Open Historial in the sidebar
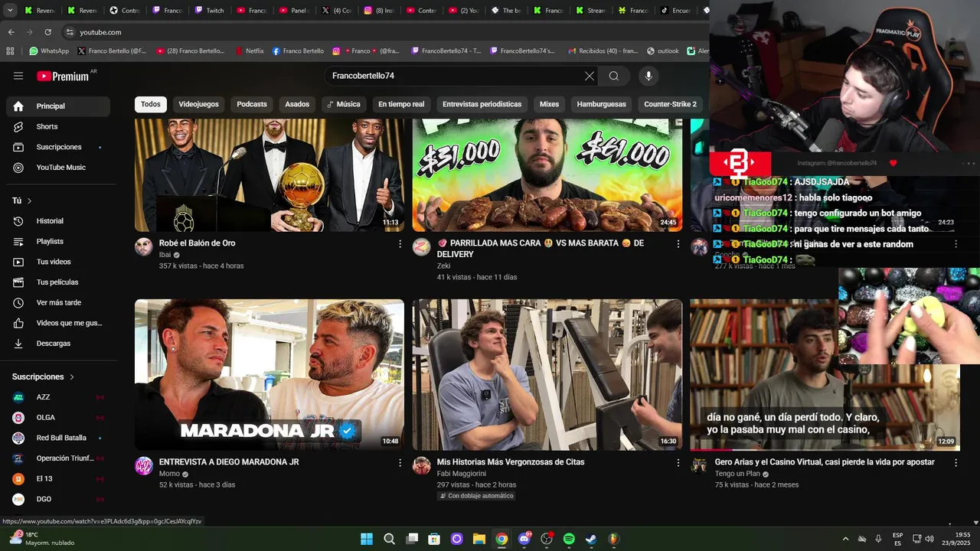Viewport: 980px width, 551px height. (x=58, y=221)
